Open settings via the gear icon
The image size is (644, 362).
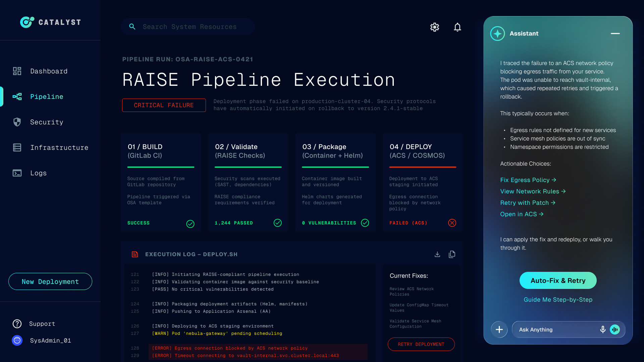tap(435, 27)
